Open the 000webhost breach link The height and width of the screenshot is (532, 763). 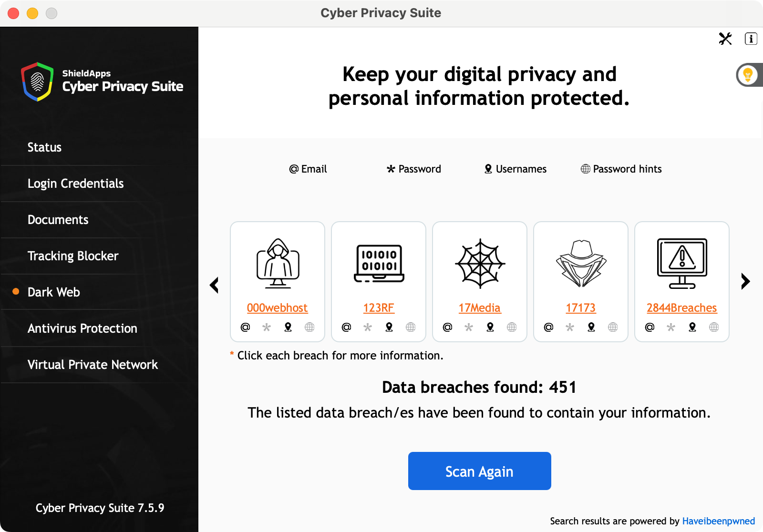277,308
